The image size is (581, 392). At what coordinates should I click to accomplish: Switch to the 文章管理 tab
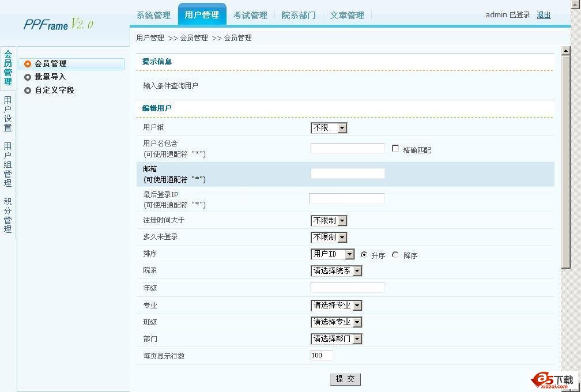[346, 16]
